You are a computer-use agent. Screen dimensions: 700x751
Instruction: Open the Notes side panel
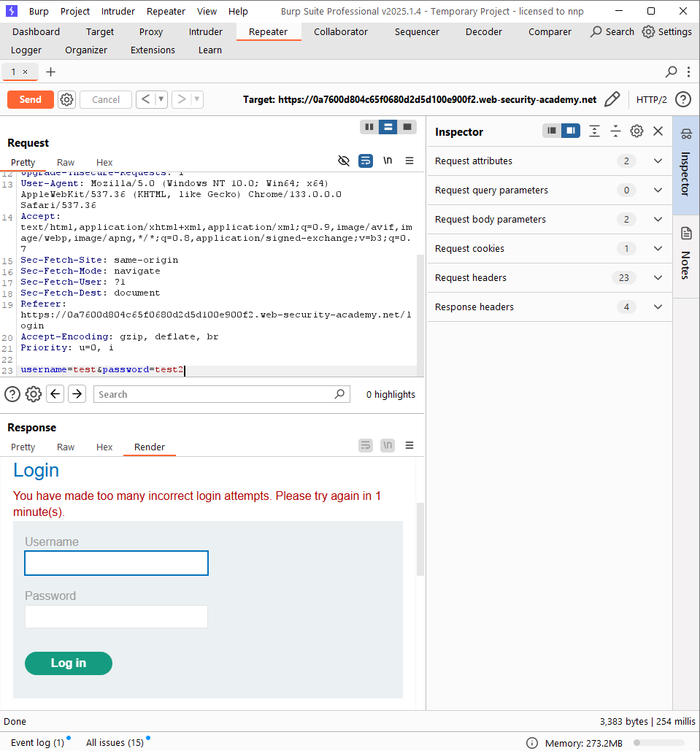coord(686,255)
